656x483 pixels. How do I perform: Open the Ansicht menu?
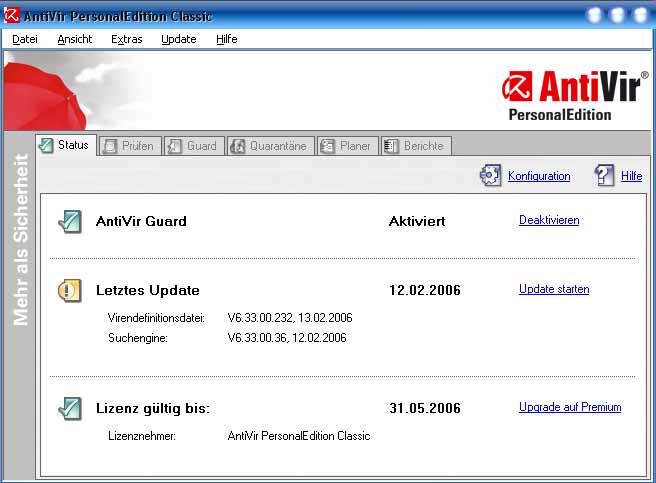(74, 39)
